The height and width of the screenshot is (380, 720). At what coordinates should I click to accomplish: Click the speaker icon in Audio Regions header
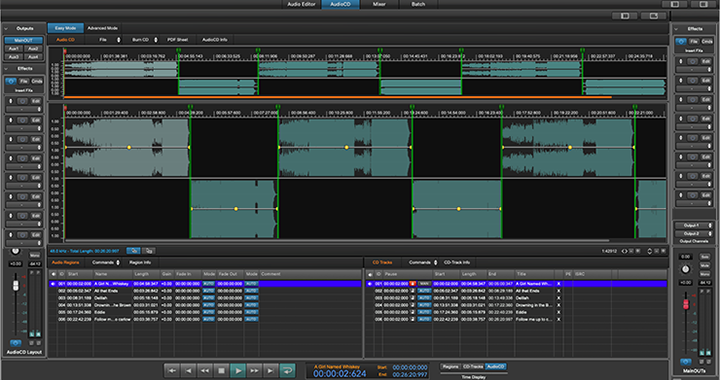tap(53, 274)
